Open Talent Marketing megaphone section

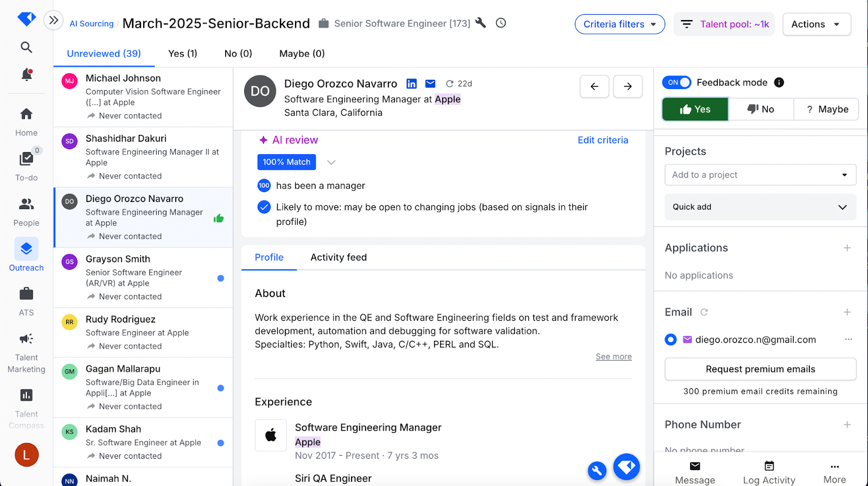click(26, 353)
